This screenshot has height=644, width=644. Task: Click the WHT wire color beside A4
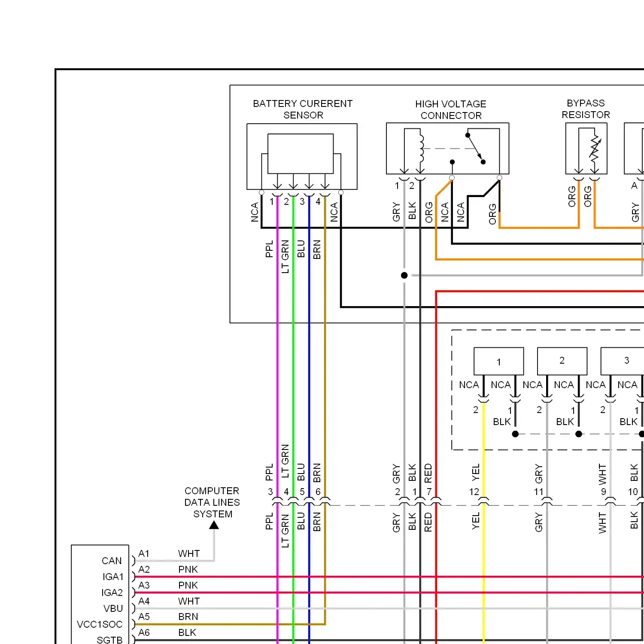(189, 601)
